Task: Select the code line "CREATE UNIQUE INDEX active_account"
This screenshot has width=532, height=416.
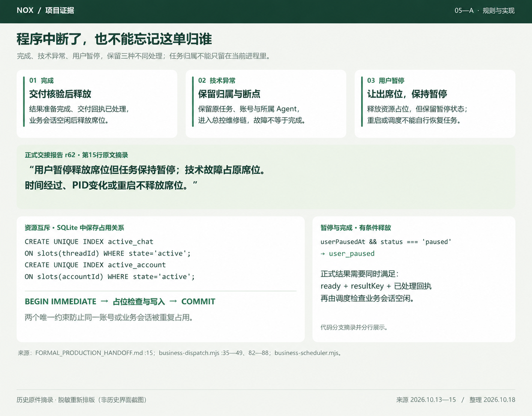Action: tap(95, 265)
